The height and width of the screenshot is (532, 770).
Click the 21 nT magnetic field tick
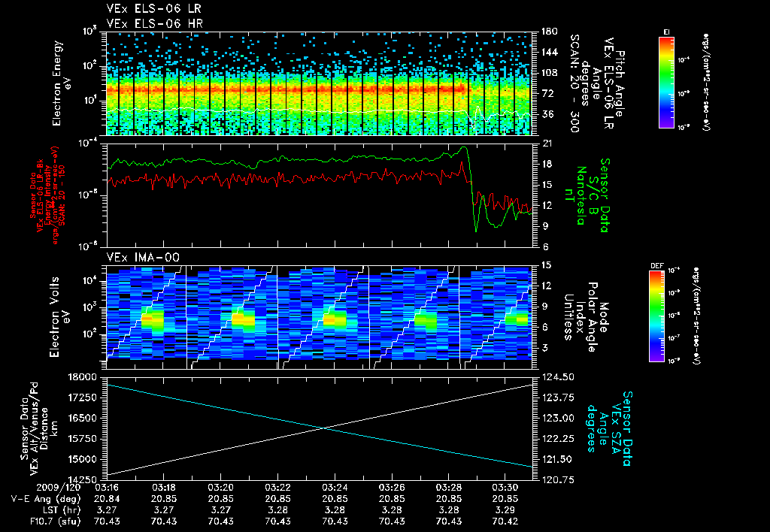click(547, 144)
